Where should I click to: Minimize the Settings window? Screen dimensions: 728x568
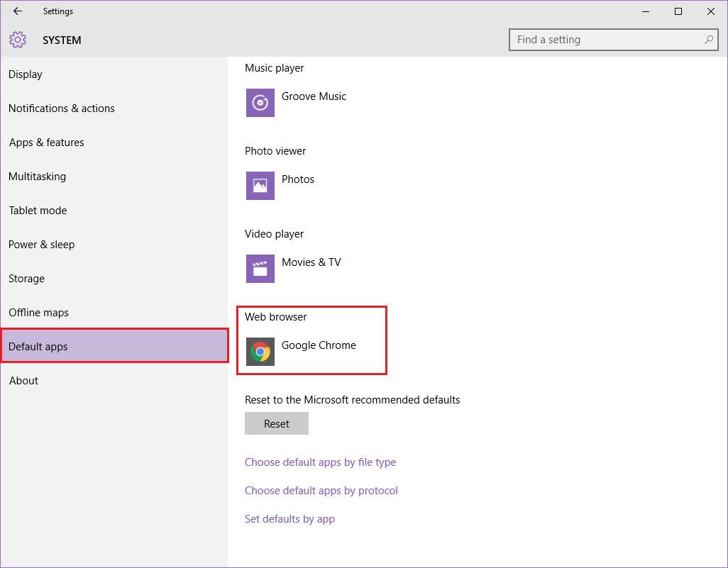coord(646,11)
